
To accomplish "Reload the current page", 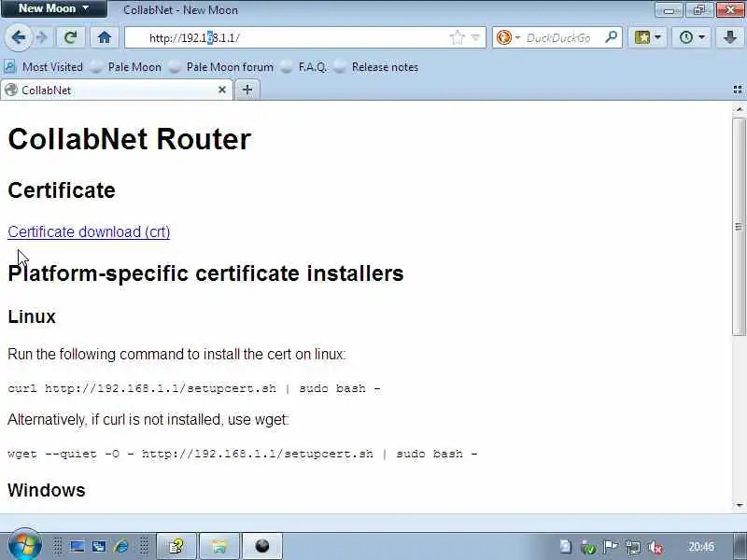I will click(71, 37).
